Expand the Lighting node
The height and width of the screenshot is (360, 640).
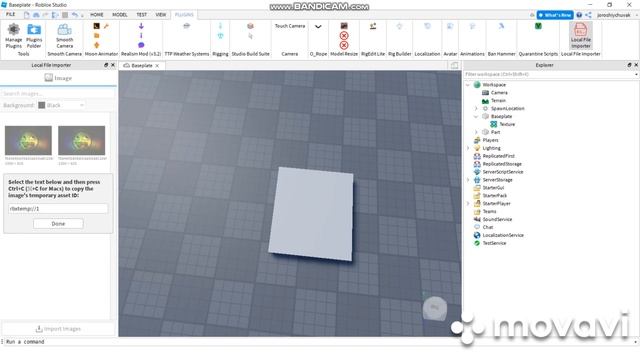(468, 148)
